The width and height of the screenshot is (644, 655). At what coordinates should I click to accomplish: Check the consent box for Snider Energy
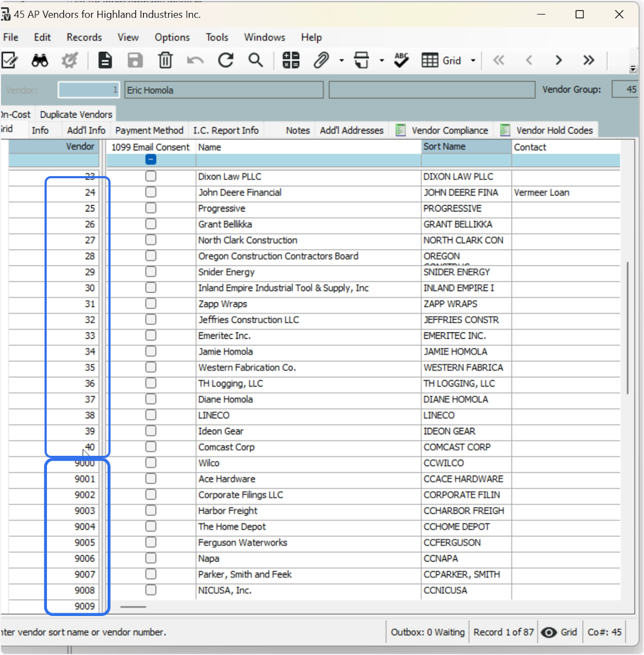[151, 272]
